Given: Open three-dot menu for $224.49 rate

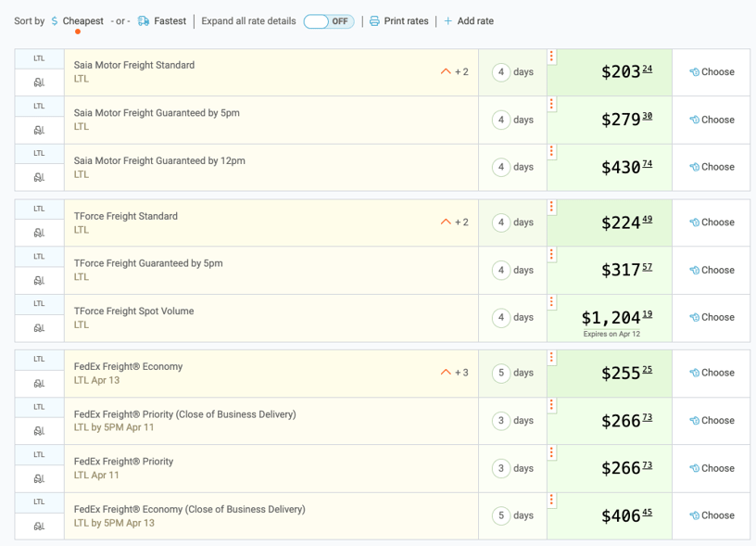Looking at the screenshot, I should [x=551, y=208].
